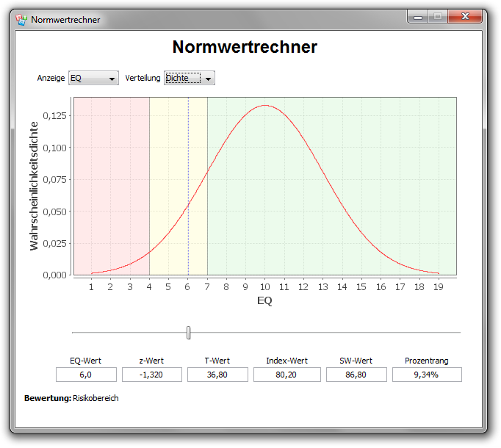
Task: Click the slider track right of the handle
Action: (323, 333)
